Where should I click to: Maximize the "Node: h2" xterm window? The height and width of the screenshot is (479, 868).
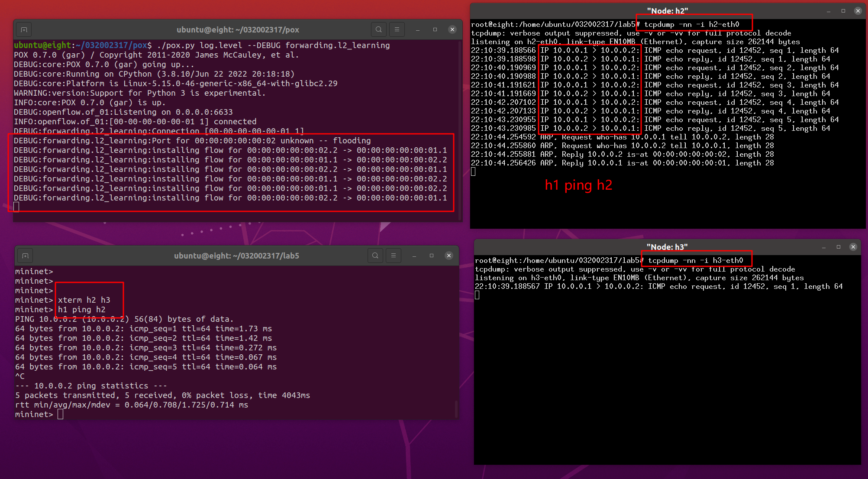[843, 11]
